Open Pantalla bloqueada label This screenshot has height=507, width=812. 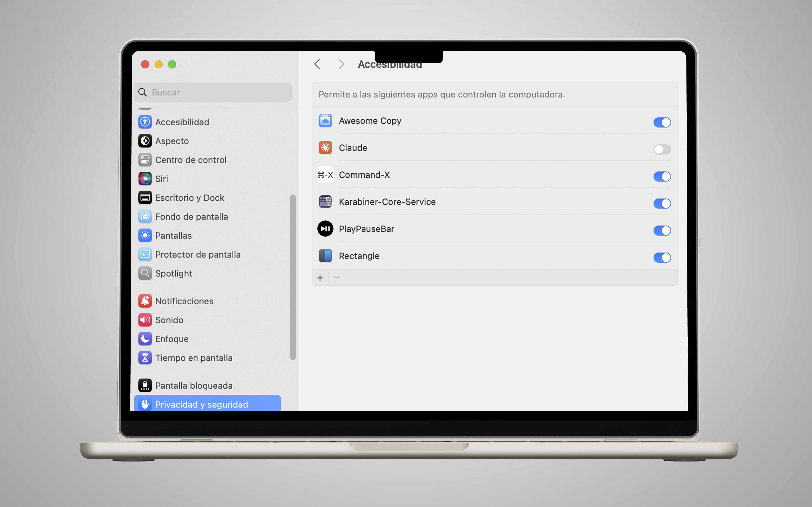(x=194, y=386)
